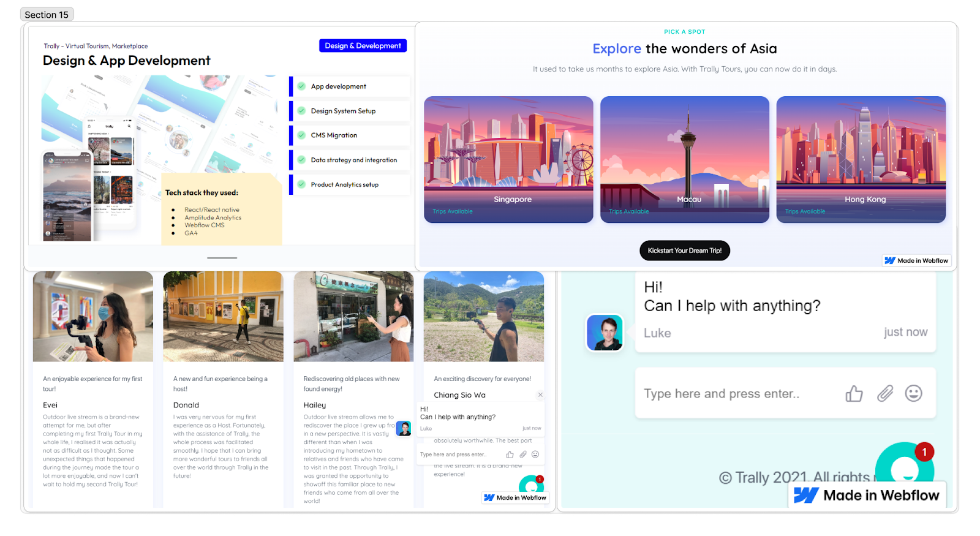The image size is (980, 536).
Task: Click the paperclip attach icon in the enlarged chat
Action: [885, 393]
